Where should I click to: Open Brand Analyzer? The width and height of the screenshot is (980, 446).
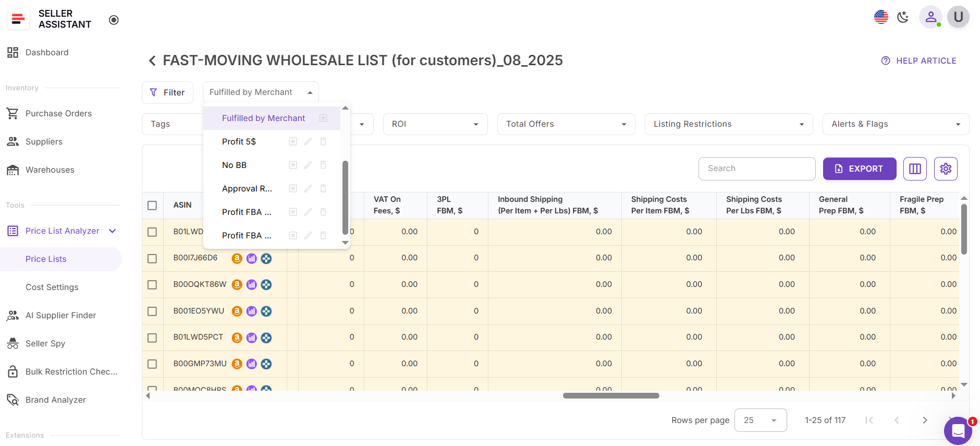tap(56, 400)
